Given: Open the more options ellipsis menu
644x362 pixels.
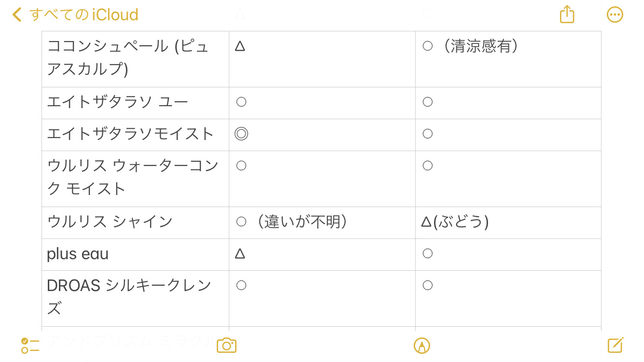Looking at the screenshot, I should (x=615, y=14).
